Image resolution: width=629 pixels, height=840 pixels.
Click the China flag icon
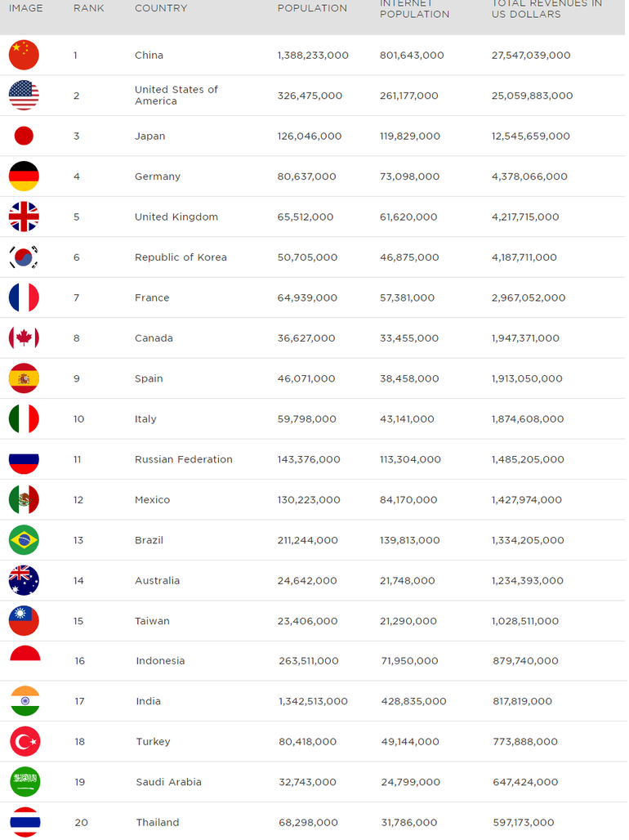click(24, 55)
